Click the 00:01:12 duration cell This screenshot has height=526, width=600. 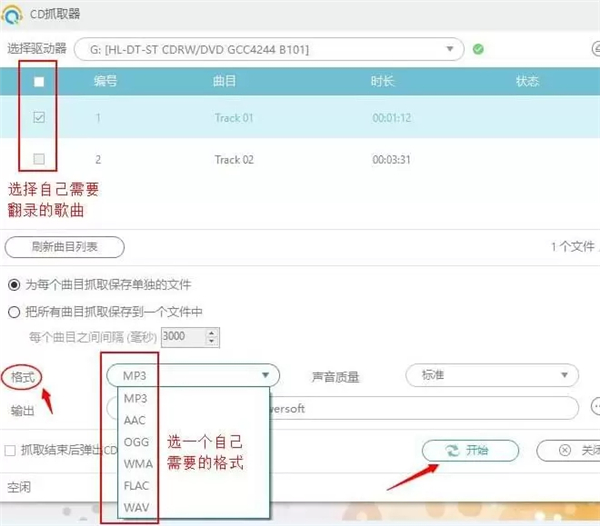coord(391,118)
